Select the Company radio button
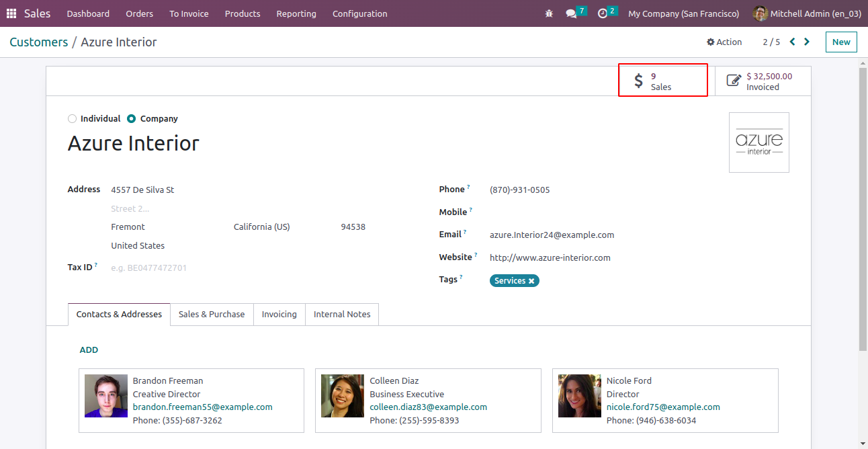868x449 pixels. (x=132, y=119)
